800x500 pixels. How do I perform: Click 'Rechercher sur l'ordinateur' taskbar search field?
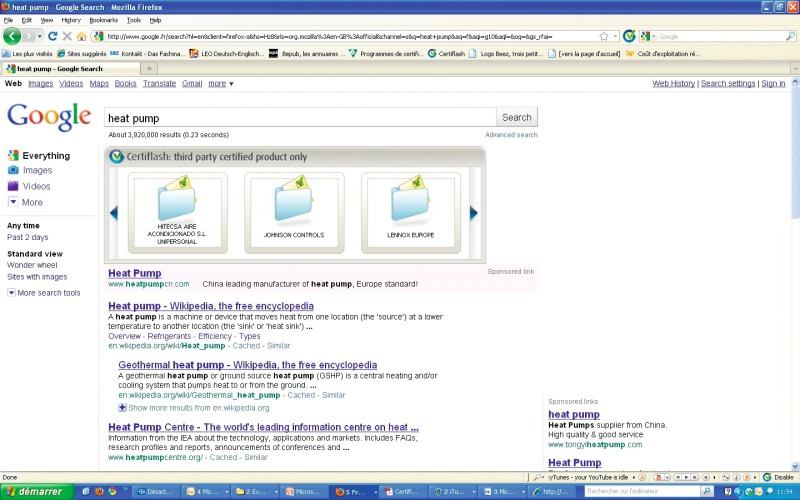tap(643, 491)
